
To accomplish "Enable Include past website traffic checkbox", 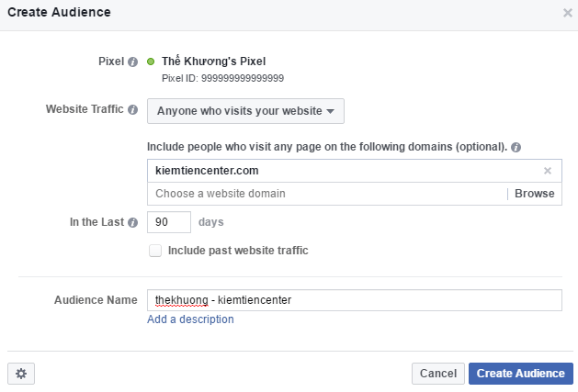I will tap(155, 251).
